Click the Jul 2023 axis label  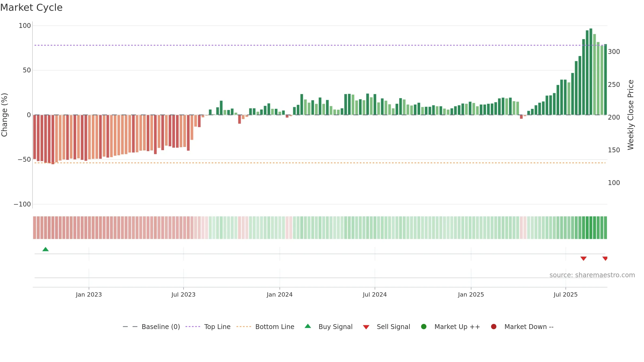pos(184,295)
